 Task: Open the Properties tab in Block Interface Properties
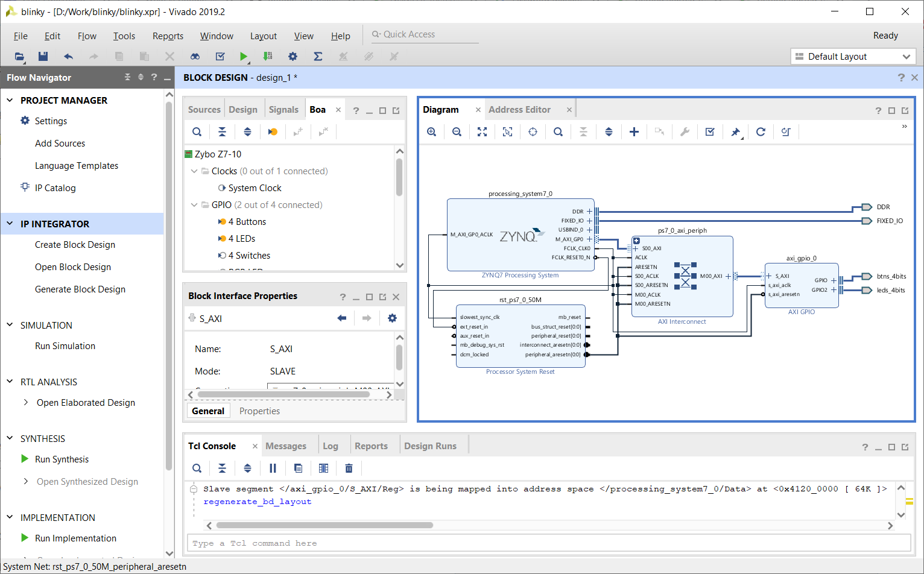point(259,411)
